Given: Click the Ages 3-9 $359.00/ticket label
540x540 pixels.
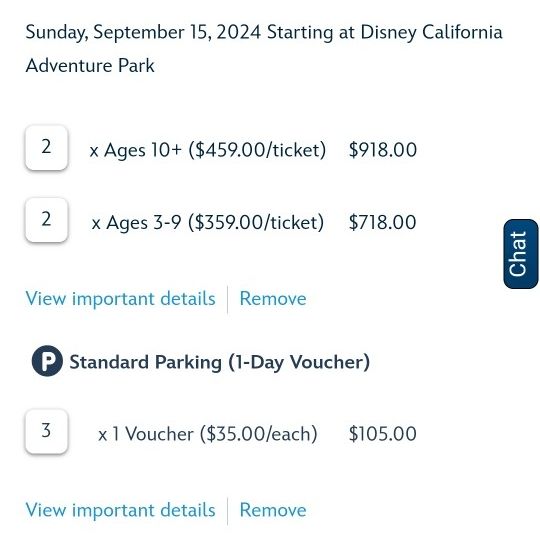Looking at the screenshot, I should 208,222.
